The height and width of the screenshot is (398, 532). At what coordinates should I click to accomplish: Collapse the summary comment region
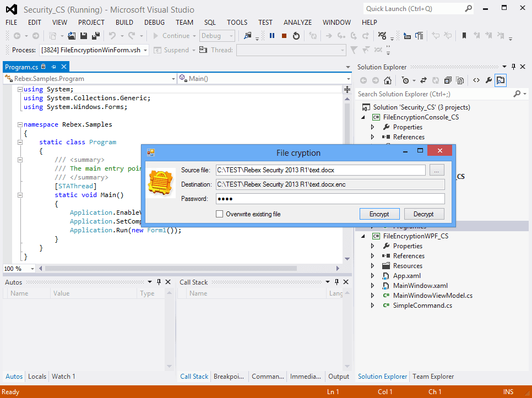[20, 160]
